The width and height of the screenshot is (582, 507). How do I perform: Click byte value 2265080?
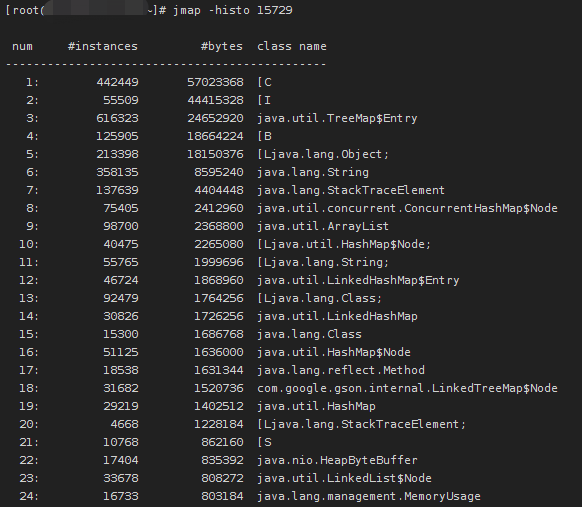pyautogui.click(x=219, y=244)
